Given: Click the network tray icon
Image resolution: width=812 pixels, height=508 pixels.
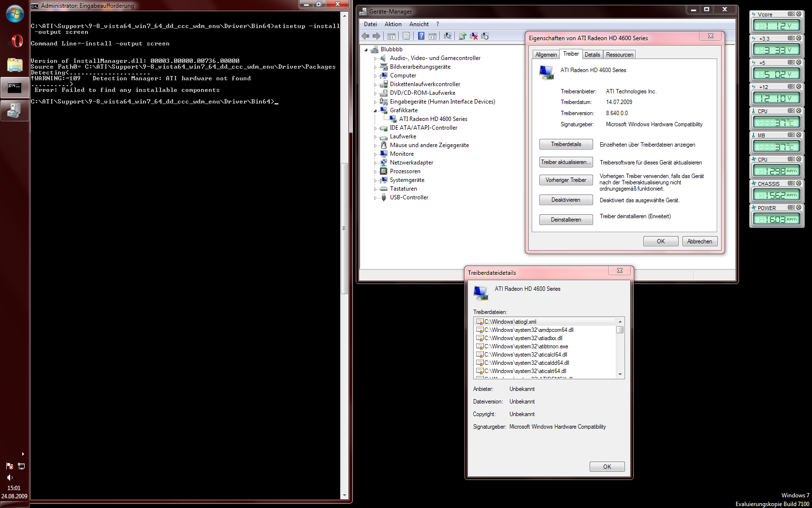Looking at the screenshot, I should click(21, 466).
